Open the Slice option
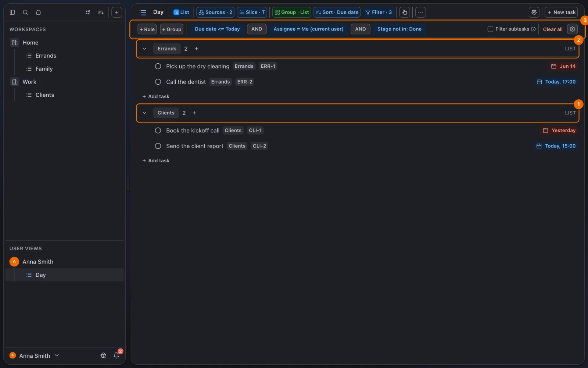Image resolution: width=588 pixels, height=368 pixels. (252, 12)
